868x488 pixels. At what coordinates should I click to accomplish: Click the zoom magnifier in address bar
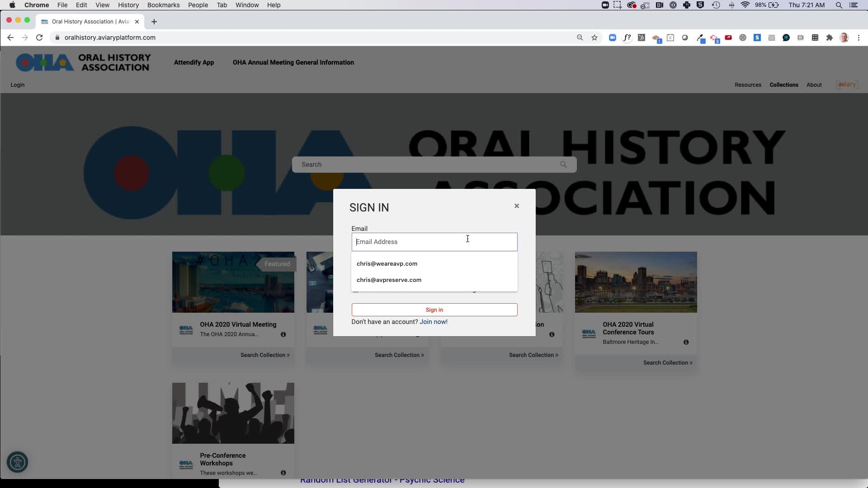[x=580, y=38]
